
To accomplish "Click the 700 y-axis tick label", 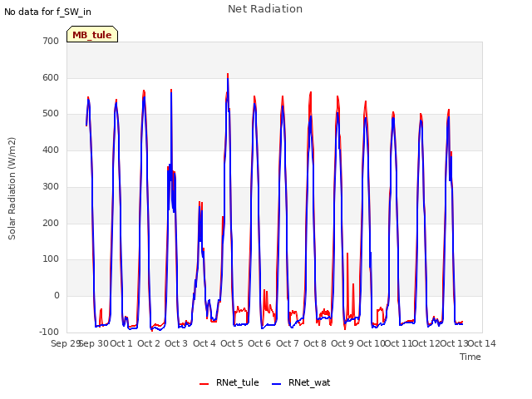I will (x=51, y=42).
